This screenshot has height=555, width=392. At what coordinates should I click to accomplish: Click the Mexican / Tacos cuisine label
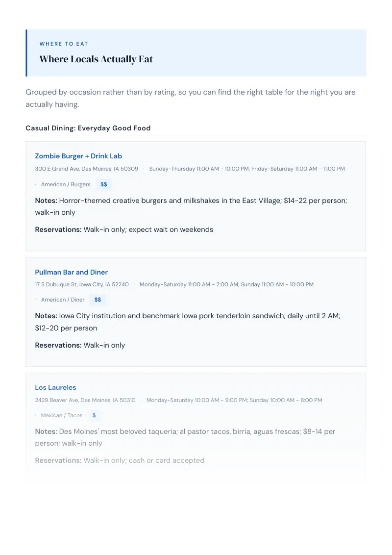pyautogui.click(x=62, y=416)
